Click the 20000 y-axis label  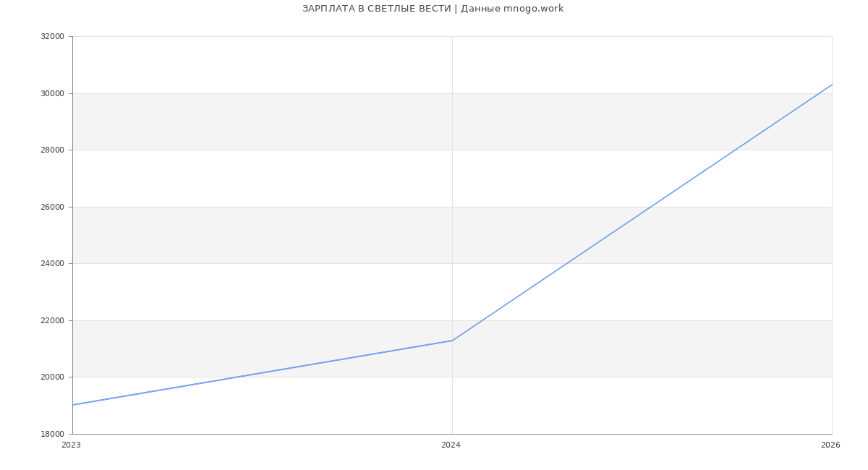52,377
